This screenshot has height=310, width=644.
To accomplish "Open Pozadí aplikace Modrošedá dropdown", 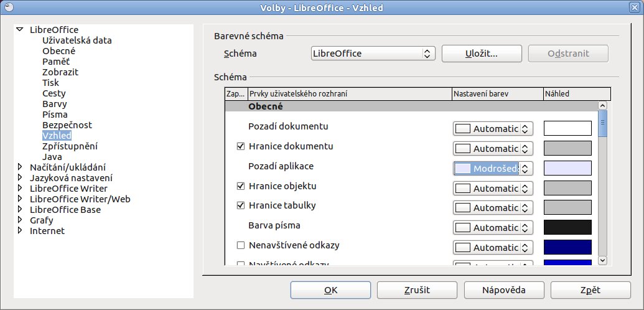I will click(493, 168).
